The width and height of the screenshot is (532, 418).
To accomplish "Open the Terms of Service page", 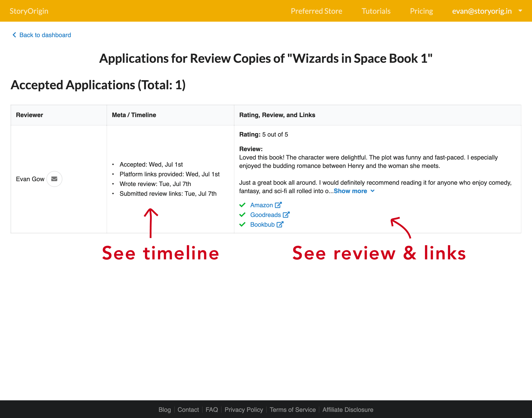I will [x=293, y=410].
